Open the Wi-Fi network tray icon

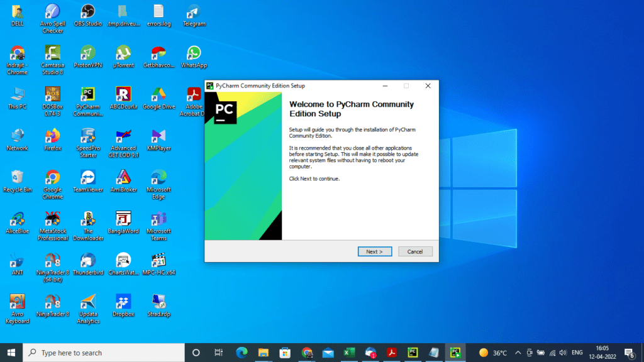pos(552,353)
